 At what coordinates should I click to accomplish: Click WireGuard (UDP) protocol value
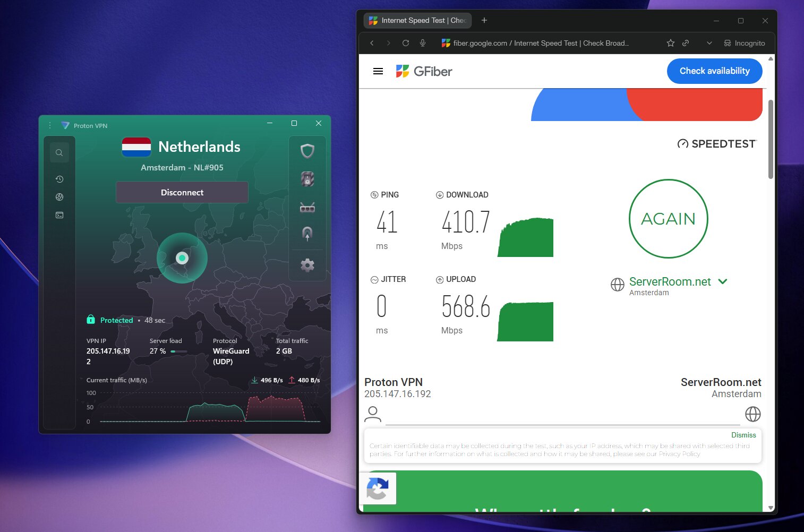pyautogui.click(x=231, y=356)
